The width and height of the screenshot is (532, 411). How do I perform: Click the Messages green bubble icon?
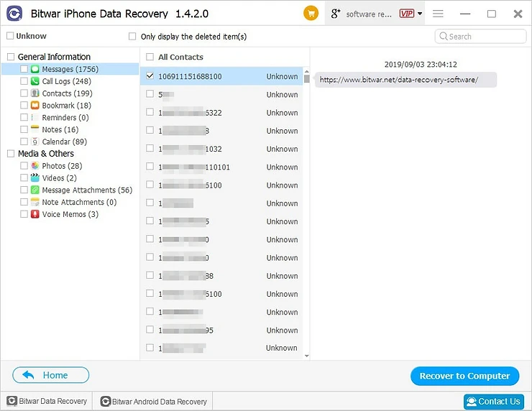(35, 69)
